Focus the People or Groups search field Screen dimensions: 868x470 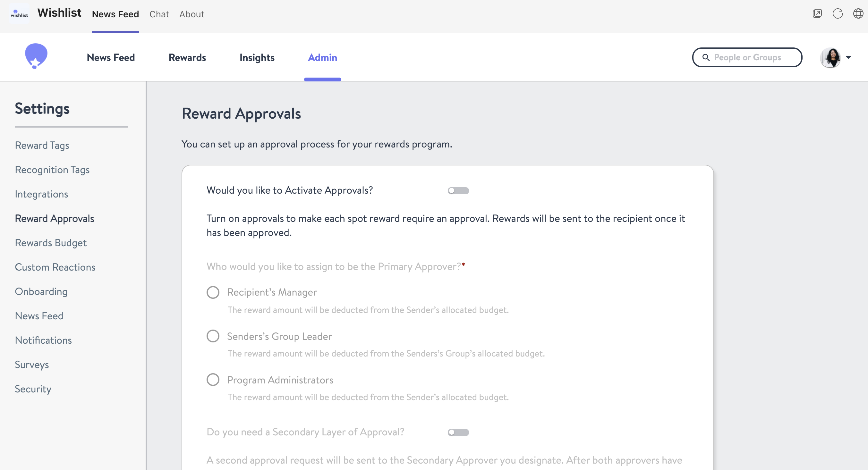point(747,57)
